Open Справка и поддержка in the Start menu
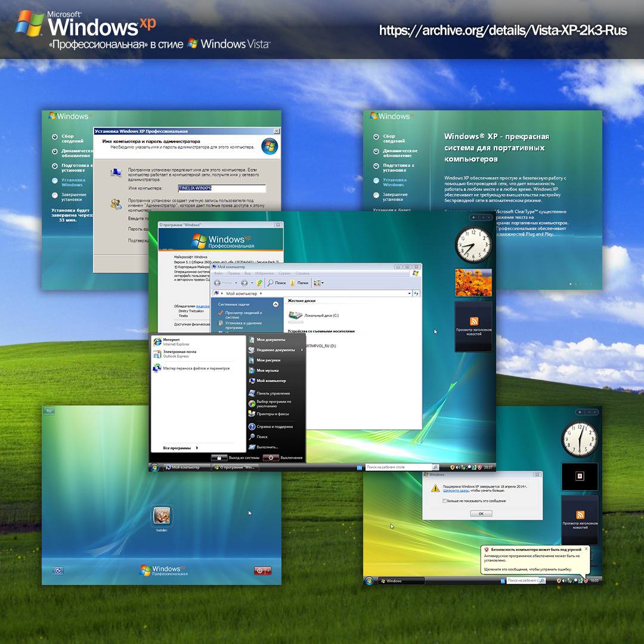644x644 pixels. pos(271,427)
